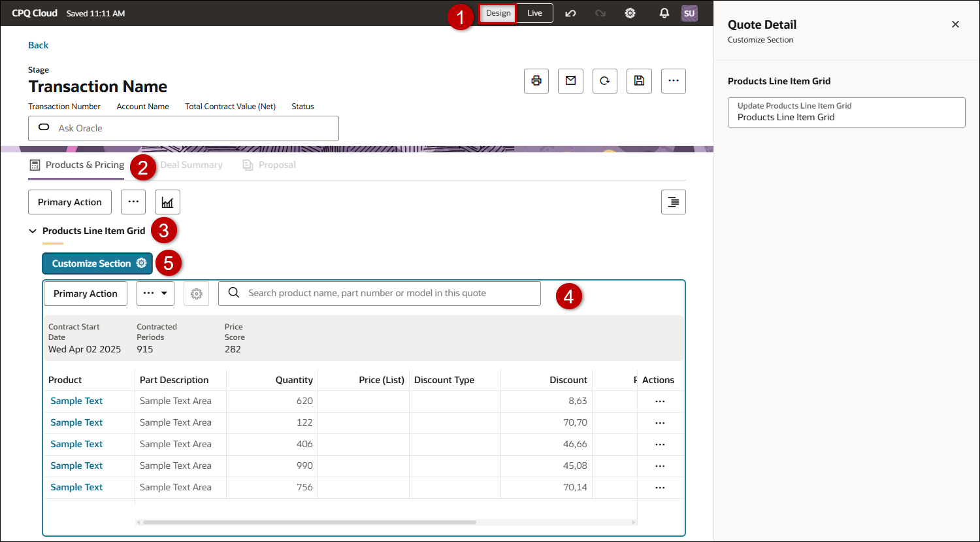
Task: Click the undo arrow icon
Action: coord(570,13)
